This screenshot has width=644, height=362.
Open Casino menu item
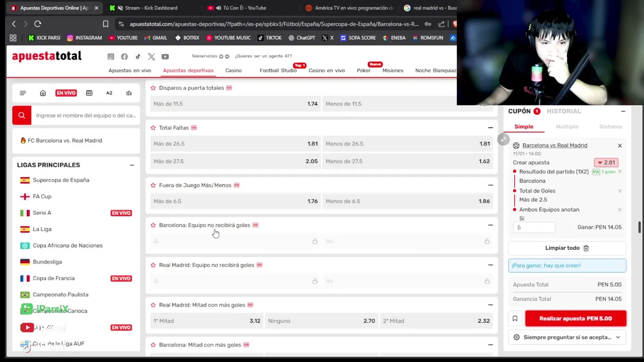233,70
